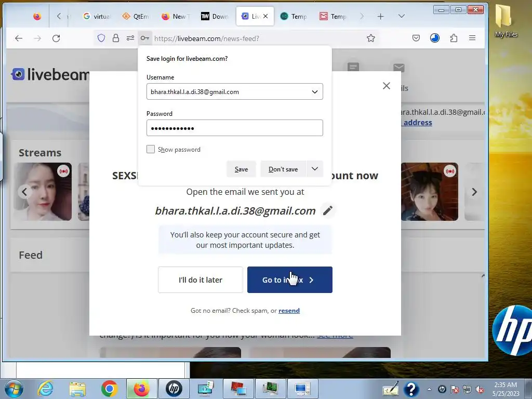Switch to the second Temp tab
The image size is (532, 399).
pos(333,16)
